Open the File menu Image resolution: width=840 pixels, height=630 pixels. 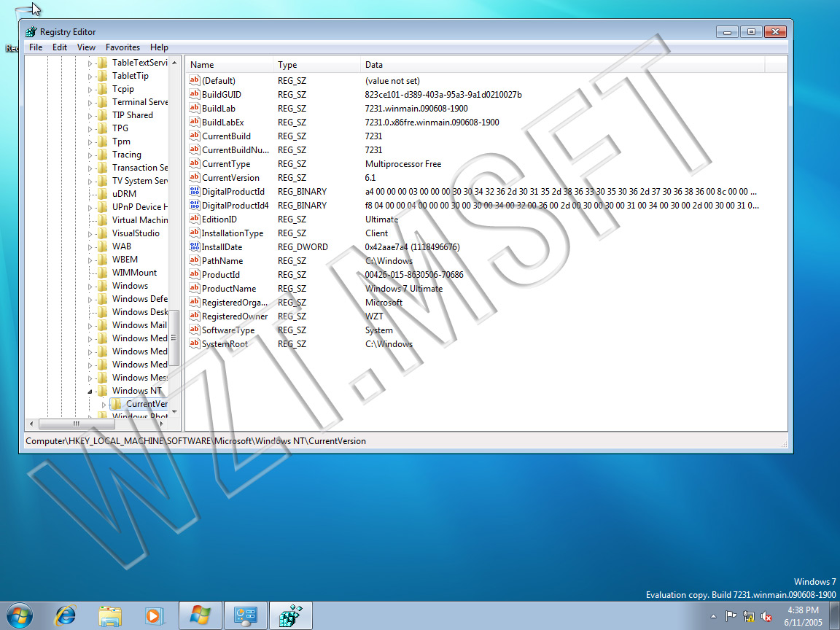[36, 47]
